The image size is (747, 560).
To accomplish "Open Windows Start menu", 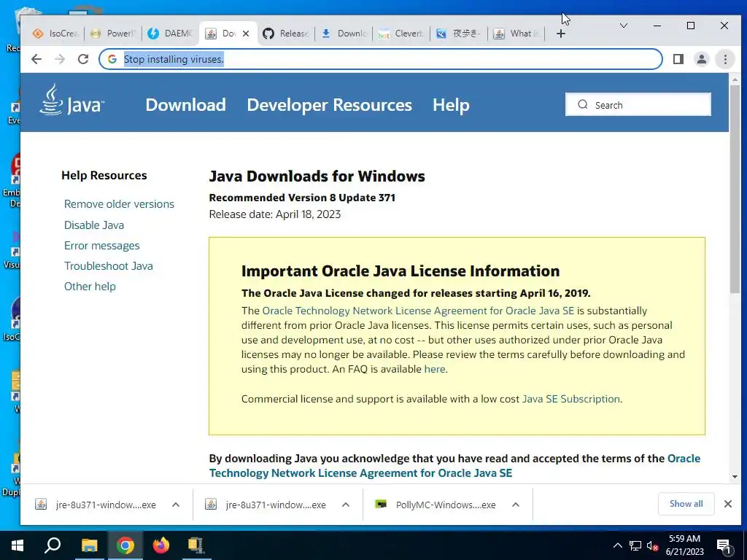I will click(x=18, y=545).
